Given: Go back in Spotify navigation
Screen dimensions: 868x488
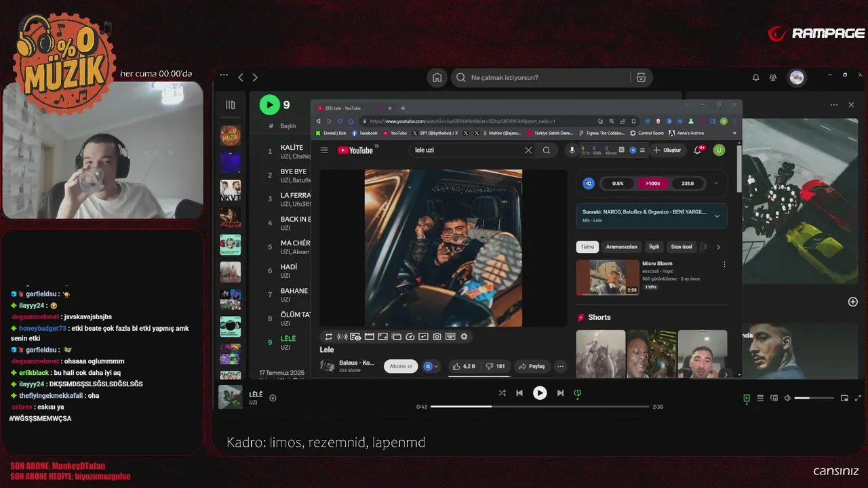Looking at the screenshot, I should pyautogui.click(x=241, y=77).
